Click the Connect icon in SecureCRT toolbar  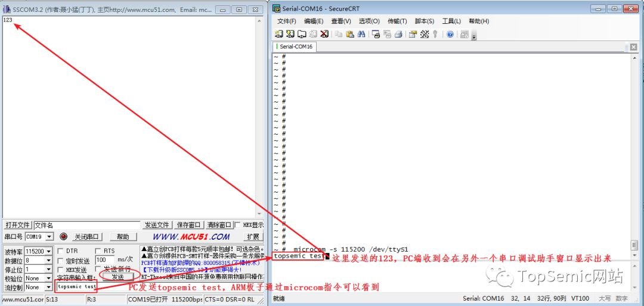[x=279, y=34]
